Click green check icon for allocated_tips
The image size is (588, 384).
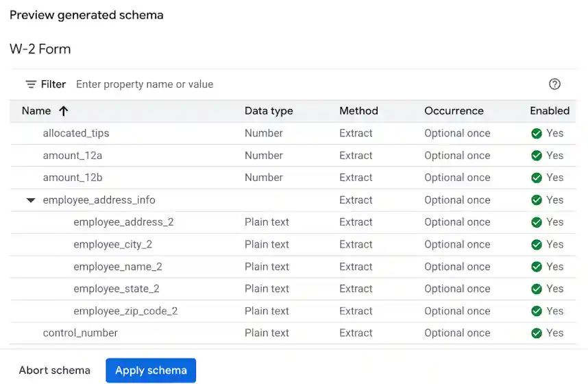coord(537,134)
